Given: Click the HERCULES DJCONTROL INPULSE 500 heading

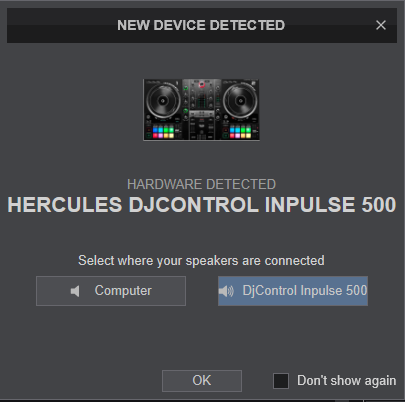Looking at the screenshot, I should click(x=202, y=205).
